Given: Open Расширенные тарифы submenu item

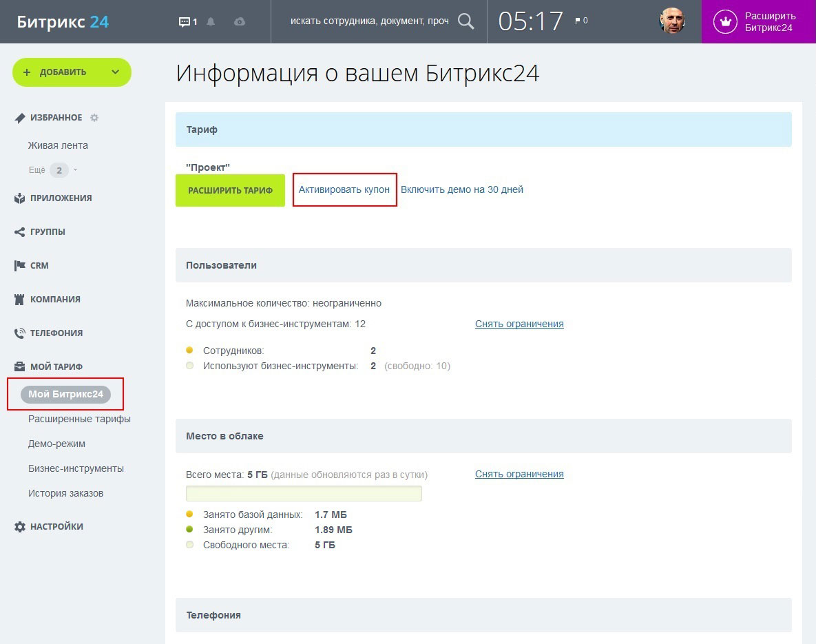Looking at the screenshot, I should click(x=79, y=419).
